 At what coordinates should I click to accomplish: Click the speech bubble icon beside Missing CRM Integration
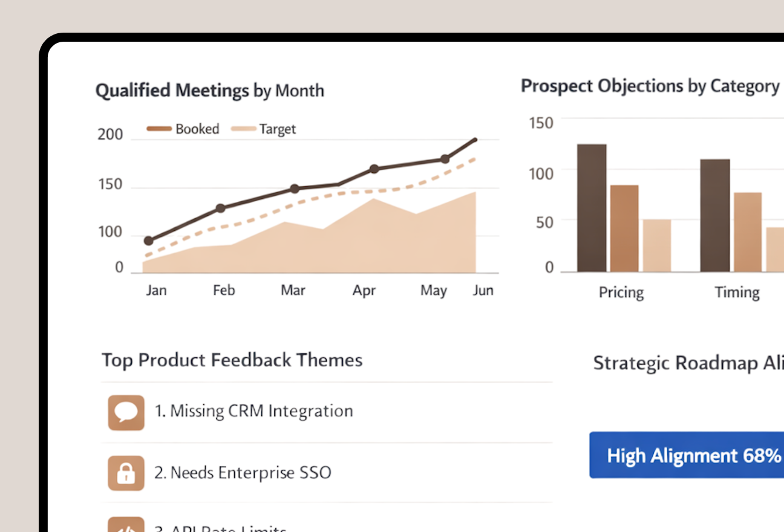point(126,412)
